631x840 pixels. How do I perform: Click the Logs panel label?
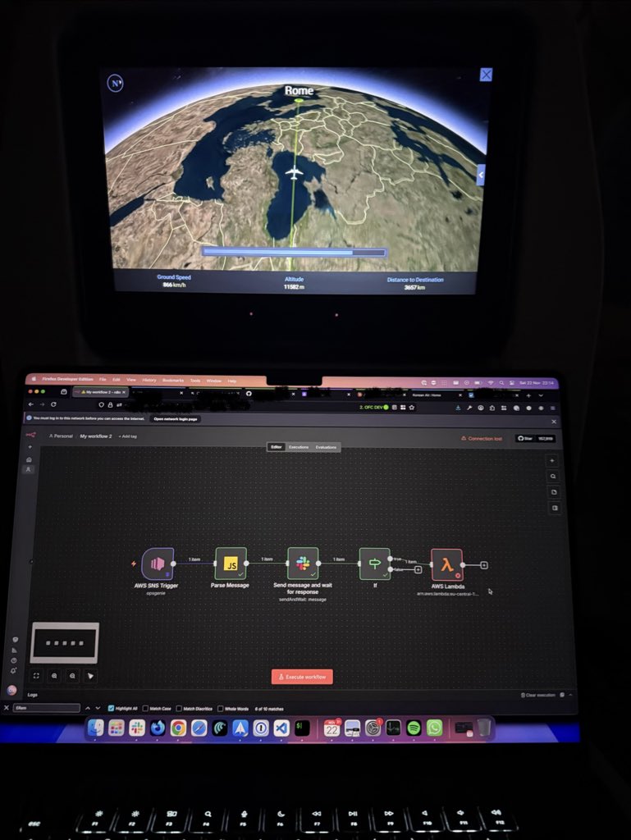pyautogui.click(x=32, y=694)
